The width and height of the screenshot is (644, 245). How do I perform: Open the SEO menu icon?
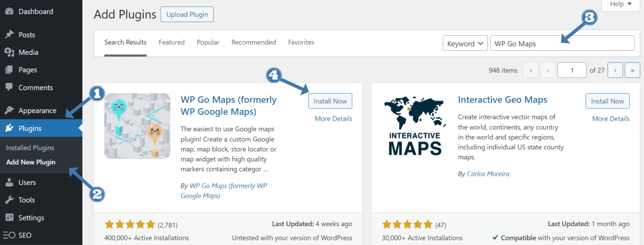tap(9, 235)
